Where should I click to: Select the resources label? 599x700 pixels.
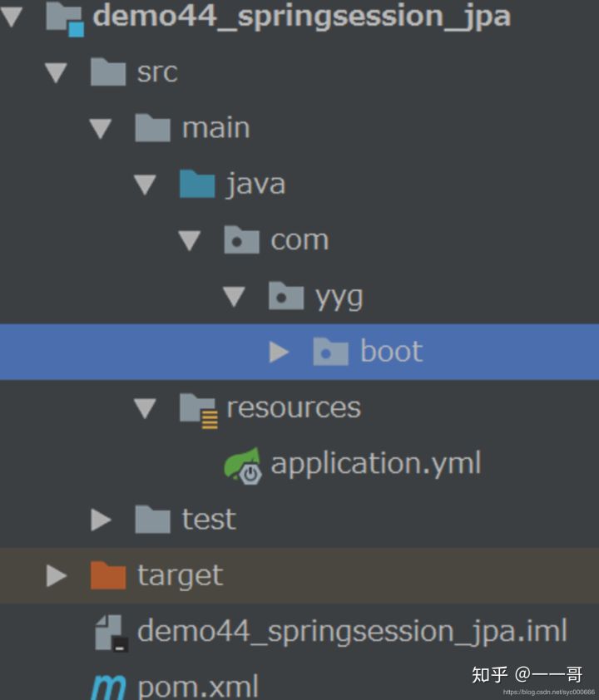point(294,408)
